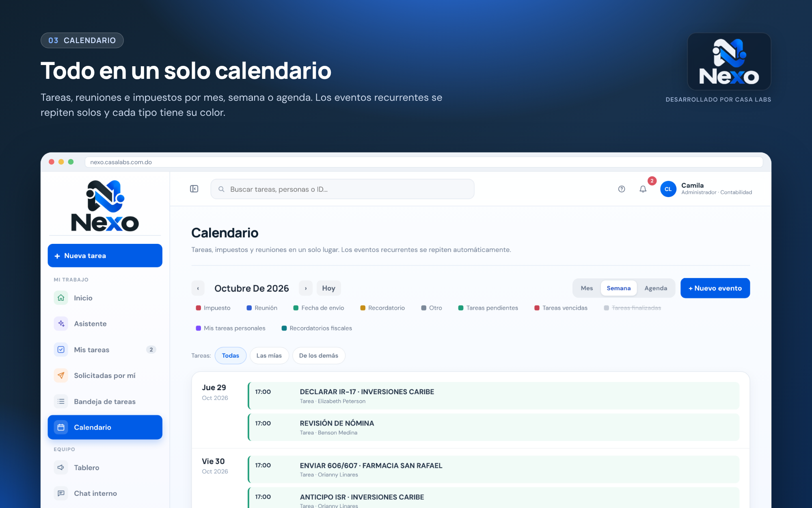Toggle the Mis tareas personales legend filter

click(x=231, y=328)
